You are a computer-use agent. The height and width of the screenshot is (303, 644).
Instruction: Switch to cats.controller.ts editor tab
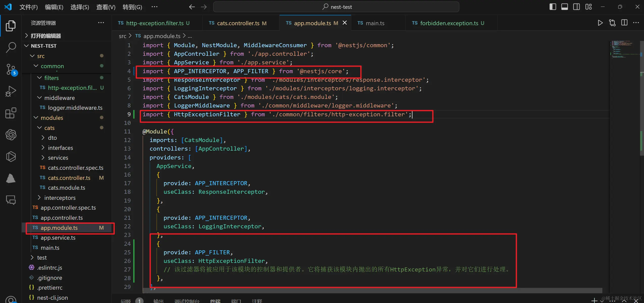pos(241,23)
